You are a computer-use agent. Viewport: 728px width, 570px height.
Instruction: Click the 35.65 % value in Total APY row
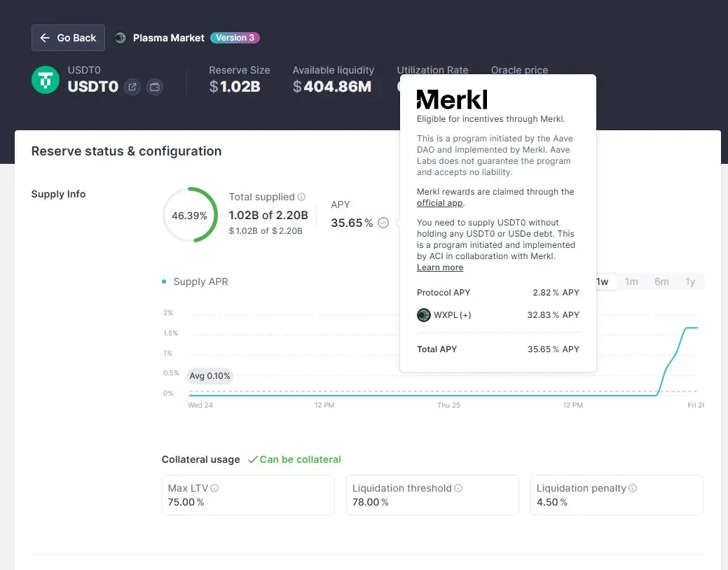coord(553,349)
